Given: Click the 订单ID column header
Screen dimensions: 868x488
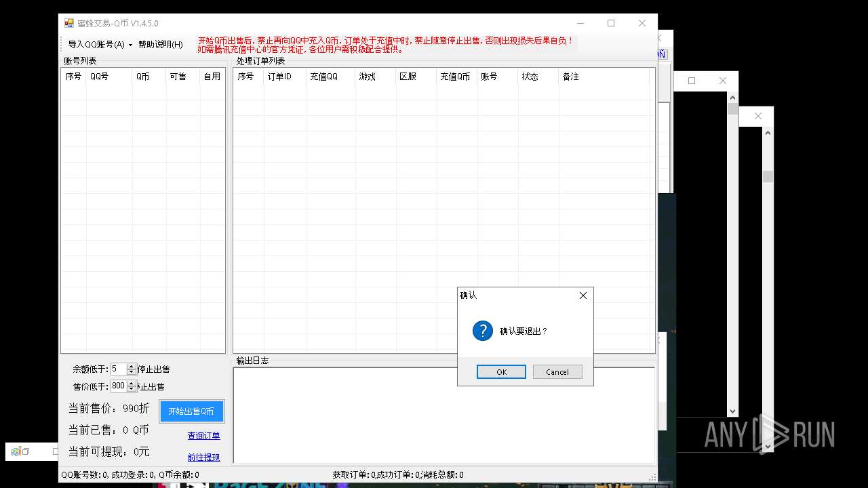Looking at the screenshot, I should tap(285, 77).
